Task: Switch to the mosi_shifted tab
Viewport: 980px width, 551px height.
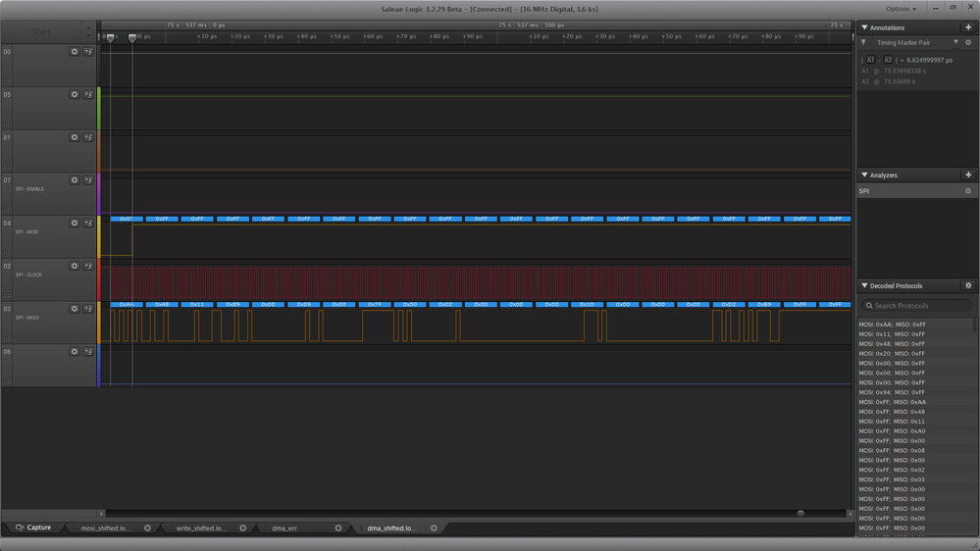Action: click(106, 527)
